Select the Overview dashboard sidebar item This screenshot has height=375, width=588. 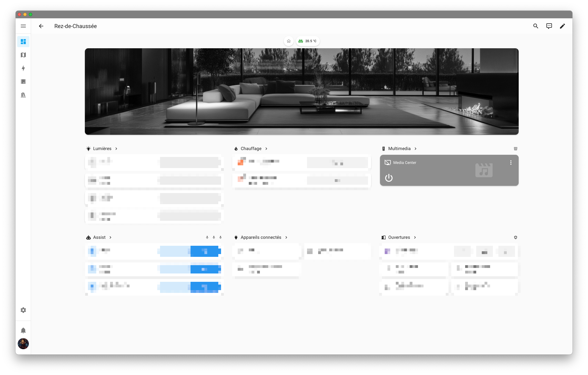coord(23,42)
